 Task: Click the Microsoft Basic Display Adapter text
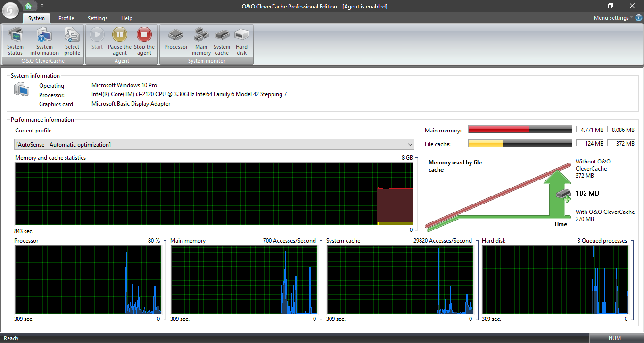(131, 104)
